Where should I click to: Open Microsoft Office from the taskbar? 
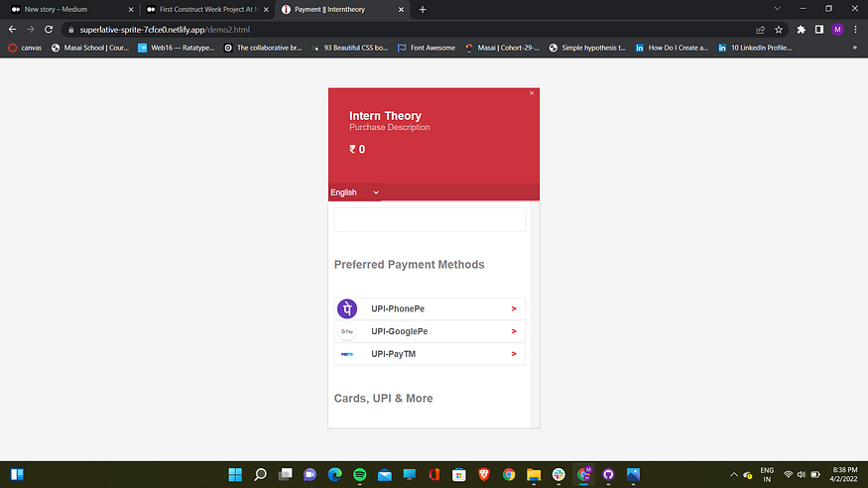point(434,475)
